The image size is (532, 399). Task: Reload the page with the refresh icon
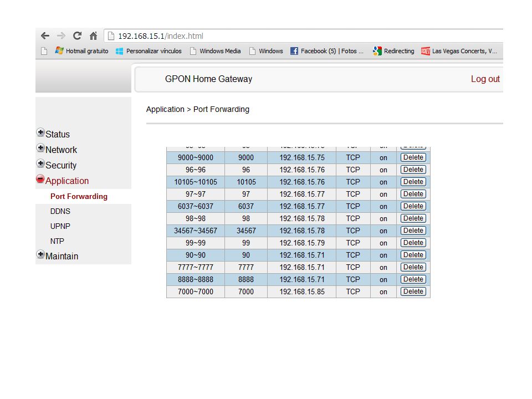78,35
